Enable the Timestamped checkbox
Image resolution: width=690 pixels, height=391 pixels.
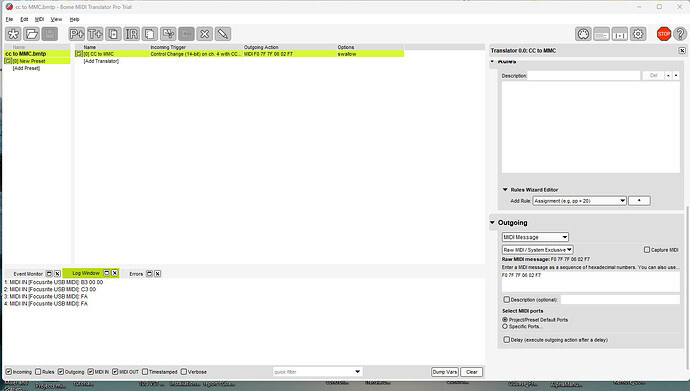click(x=145, y=372)
